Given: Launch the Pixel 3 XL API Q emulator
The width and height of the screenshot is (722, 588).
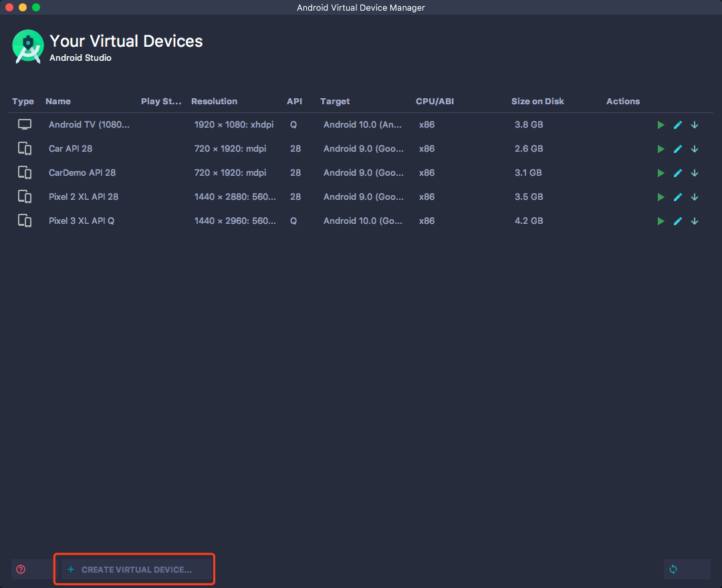Looking at the screenshot, I should (x=660, y=221).
